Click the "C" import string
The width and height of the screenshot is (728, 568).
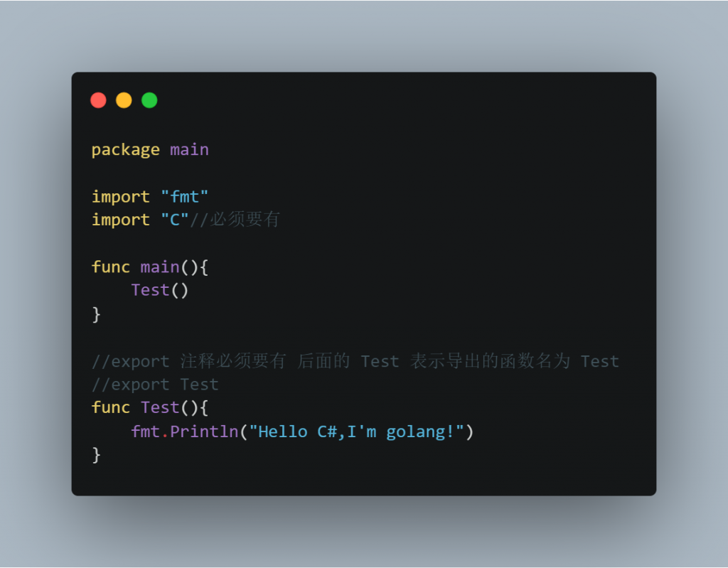(x=175, y=219)
